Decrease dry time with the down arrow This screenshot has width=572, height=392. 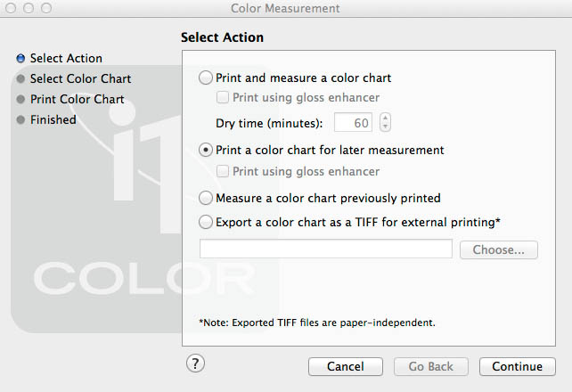tap(385, 127)
